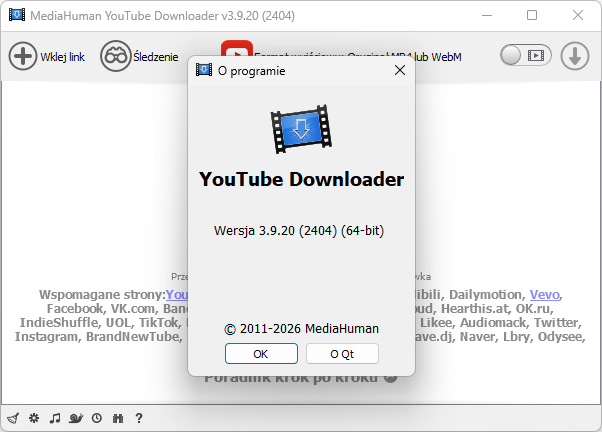The height and width of the screenshot is (432, 602).
Task: Click the © 2011-2026 MediaHuman text
Action: pos(301,329)
